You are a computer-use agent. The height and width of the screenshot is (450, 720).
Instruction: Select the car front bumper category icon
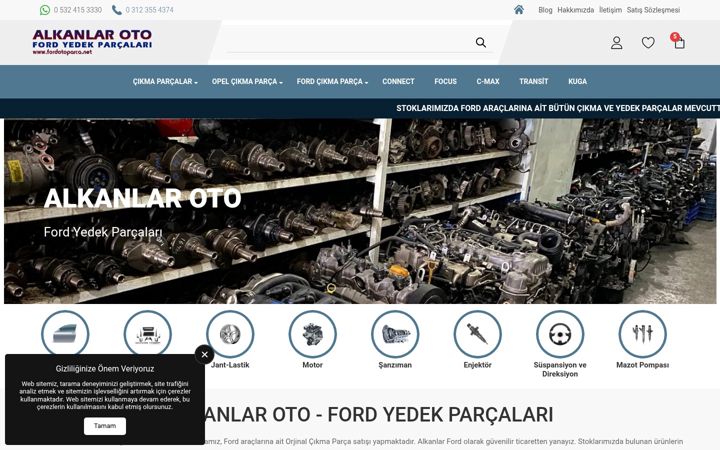pyautogui.click(x=147, y=334)
